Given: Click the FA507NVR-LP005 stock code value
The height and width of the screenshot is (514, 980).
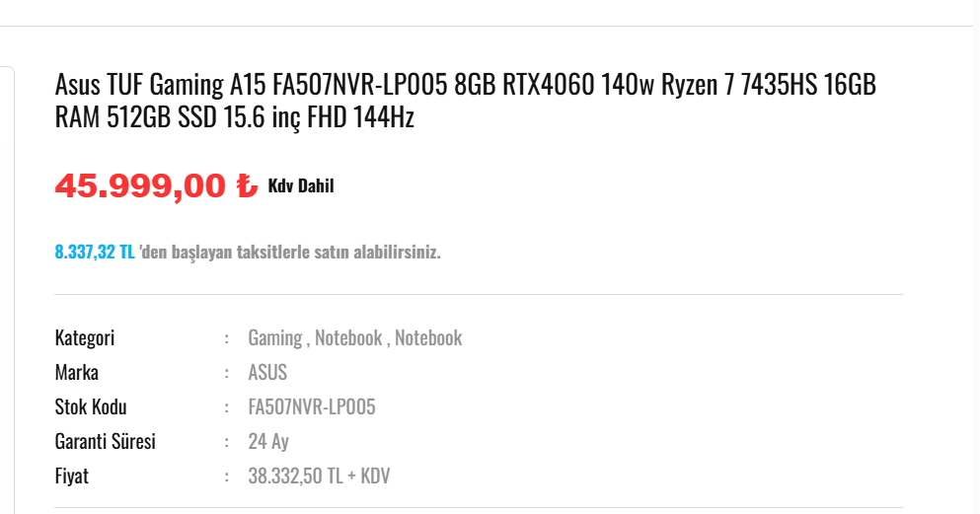Looking at the screenshot, I should (312, 406).
